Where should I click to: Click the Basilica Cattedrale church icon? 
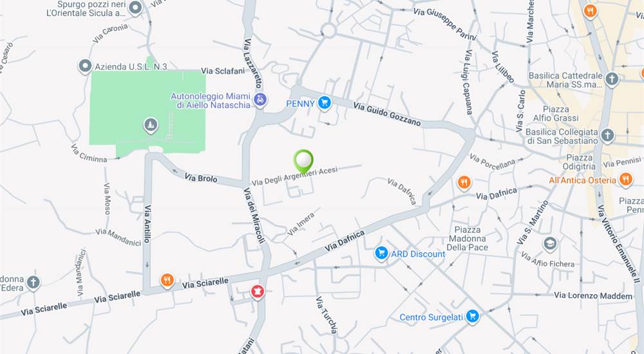pyautogui.click(x=612, y=79)
